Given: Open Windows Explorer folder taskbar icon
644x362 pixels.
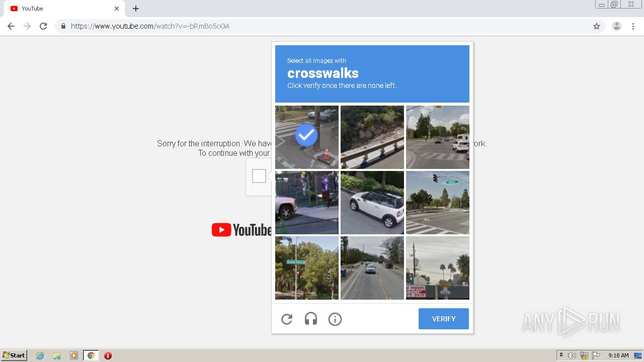Looking at the screenshot, I should point(57,355).
